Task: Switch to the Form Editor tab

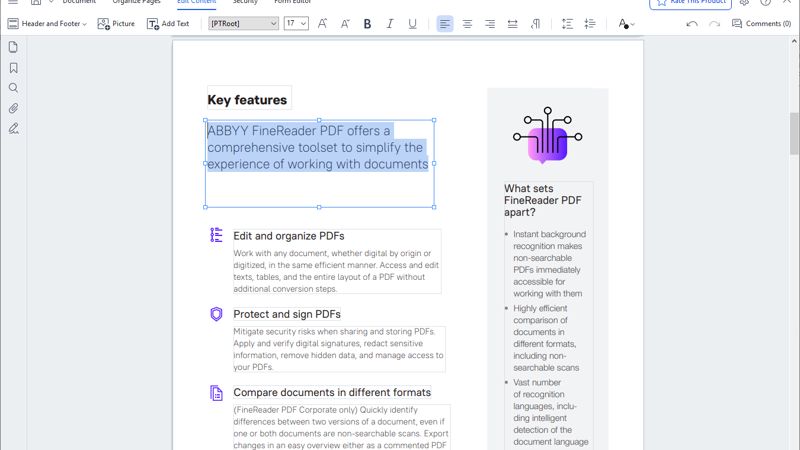Action: tap(292, 2)
